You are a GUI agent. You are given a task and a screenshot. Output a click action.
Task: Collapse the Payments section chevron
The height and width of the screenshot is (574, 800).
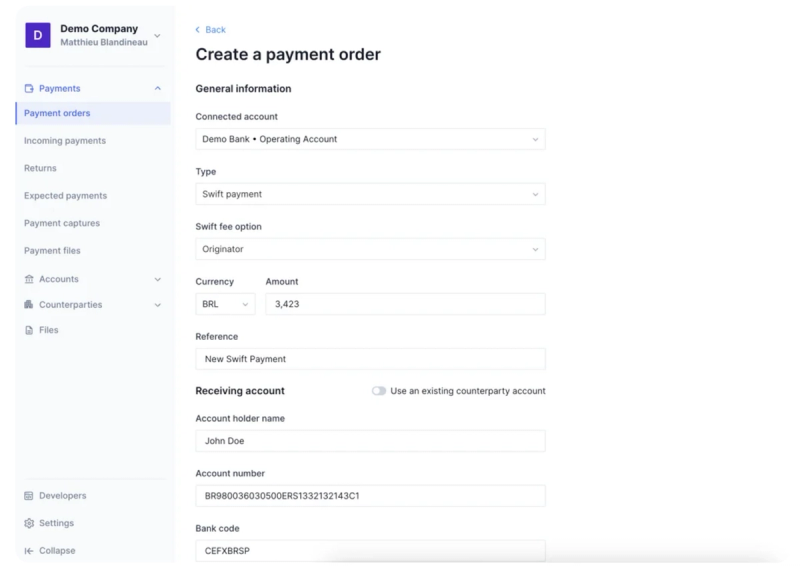(x=158, y=88)
